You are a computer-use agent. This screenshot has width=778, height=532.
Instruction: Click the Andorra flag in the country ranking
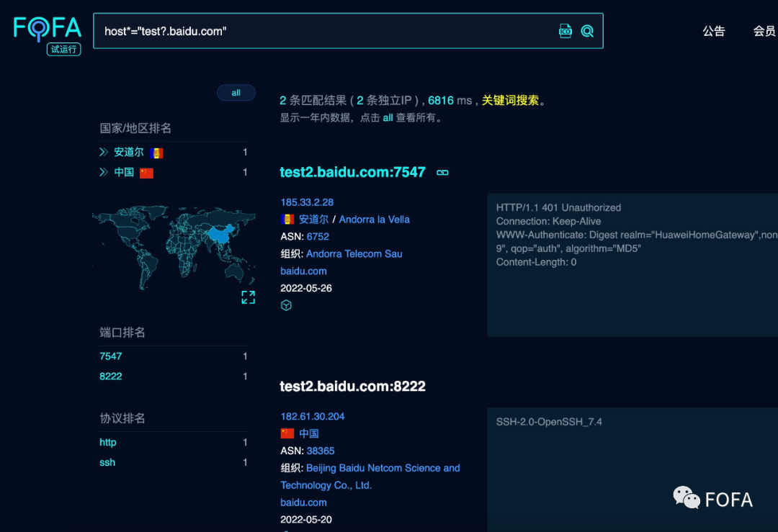pos(157,153)
